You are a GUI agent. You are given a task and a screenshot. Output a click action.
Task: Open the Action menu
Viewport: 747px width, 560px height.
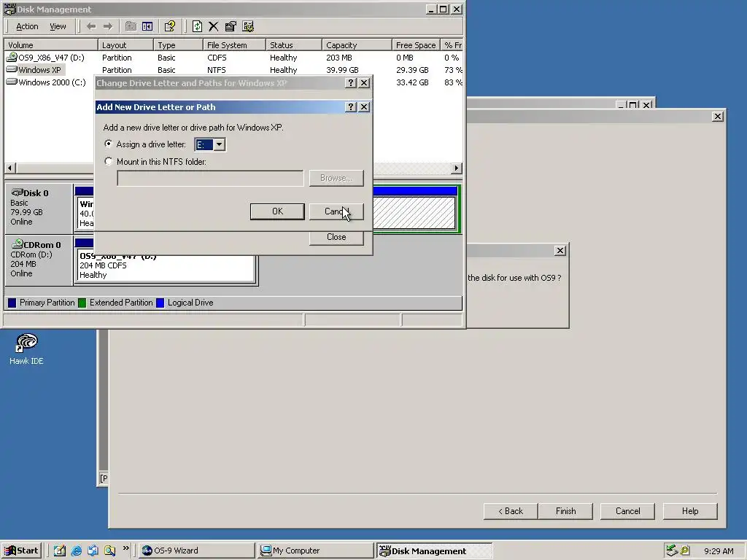[27, 27]
